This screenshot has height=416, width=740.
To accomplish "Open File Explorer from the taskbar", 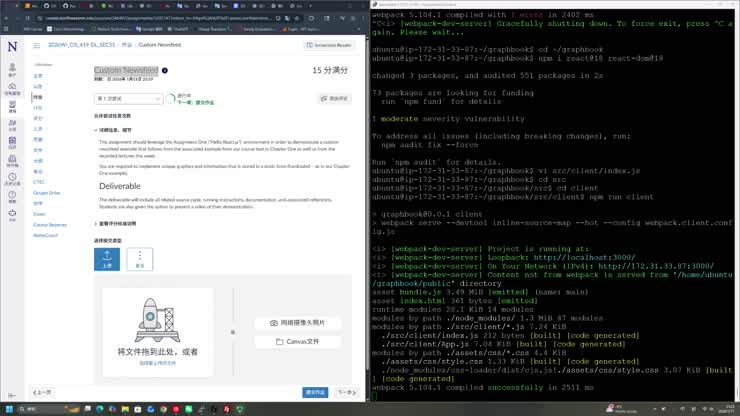I will (x=125, y=409).
